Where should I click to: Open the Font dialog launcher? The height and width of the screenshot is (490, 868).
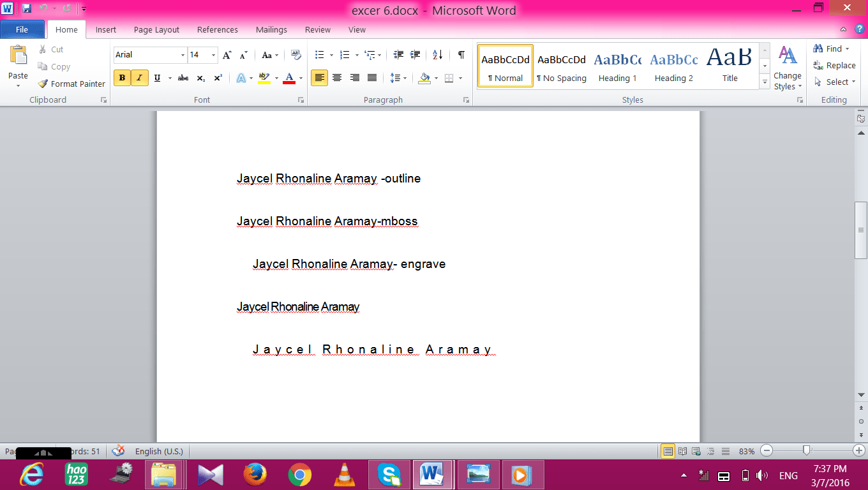pyautogui.click(x=301, y=100)
